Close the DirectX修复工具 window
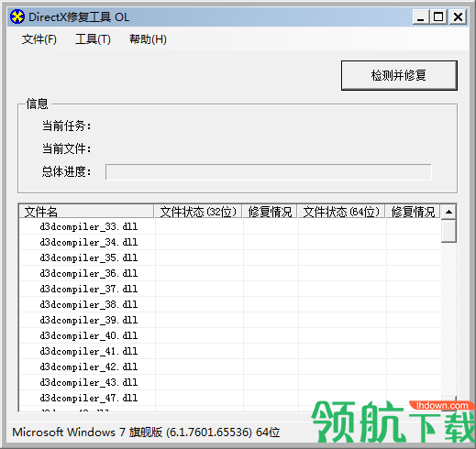Image resolution: width=476 pixels, height=449 pixels. (x=458, y=16)
